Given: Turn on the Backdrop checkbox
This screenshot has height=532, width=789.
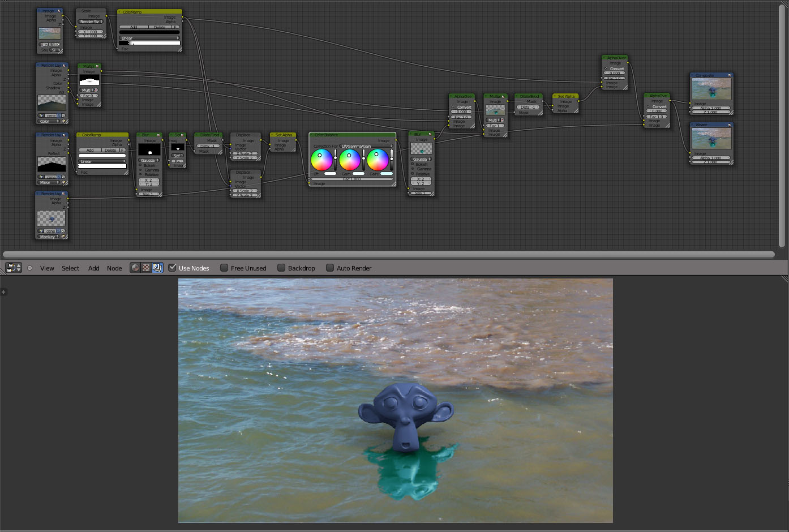Looking at the screenshot, I should click(281, 268).
